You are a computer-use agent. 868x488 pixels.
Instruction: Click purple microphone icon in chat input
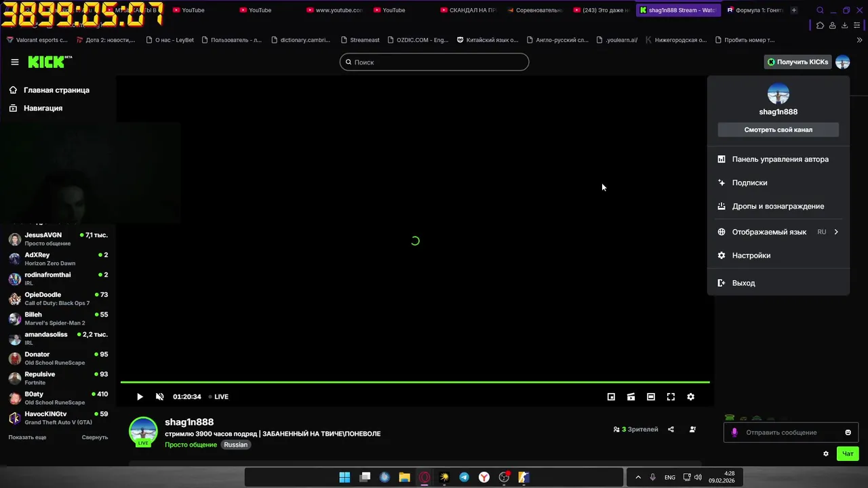[x=734, y=432]
